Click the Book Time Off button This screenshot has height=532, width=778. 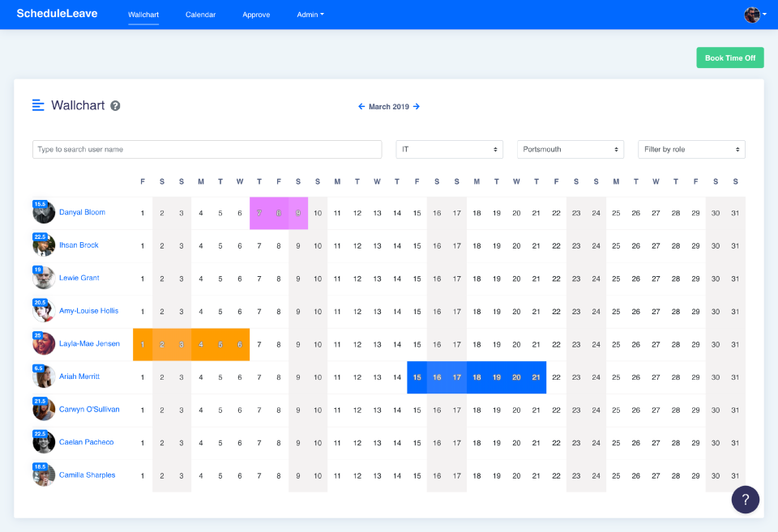[729, 57]
